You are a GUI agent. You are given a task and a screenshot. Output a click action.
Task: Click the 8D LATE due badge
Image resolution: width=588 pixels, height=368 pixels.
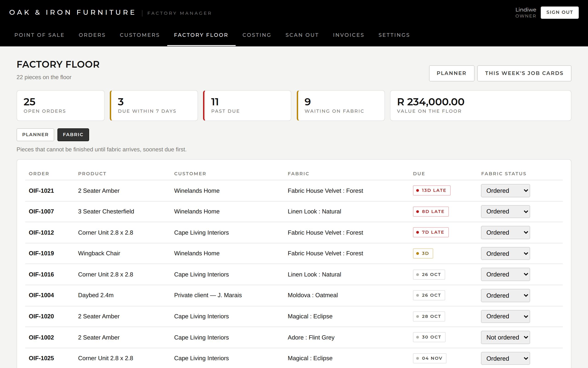(431, 212)
